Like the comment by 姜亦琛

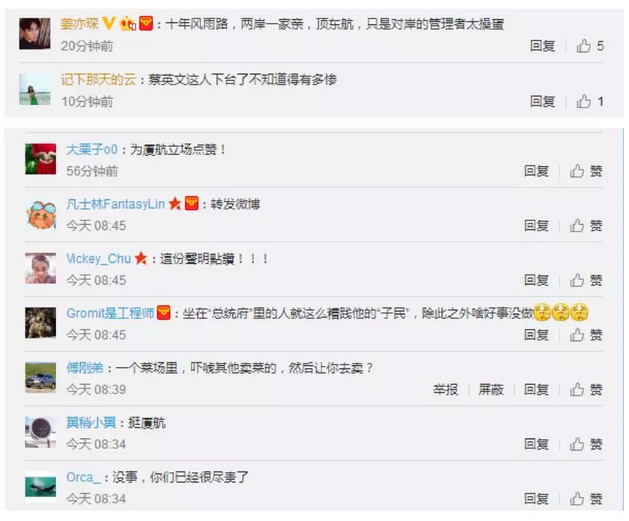tap(590, 46)
